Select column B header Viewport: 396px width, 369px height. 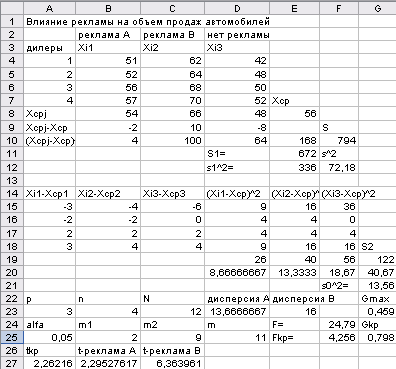click(x=108, y=8)
